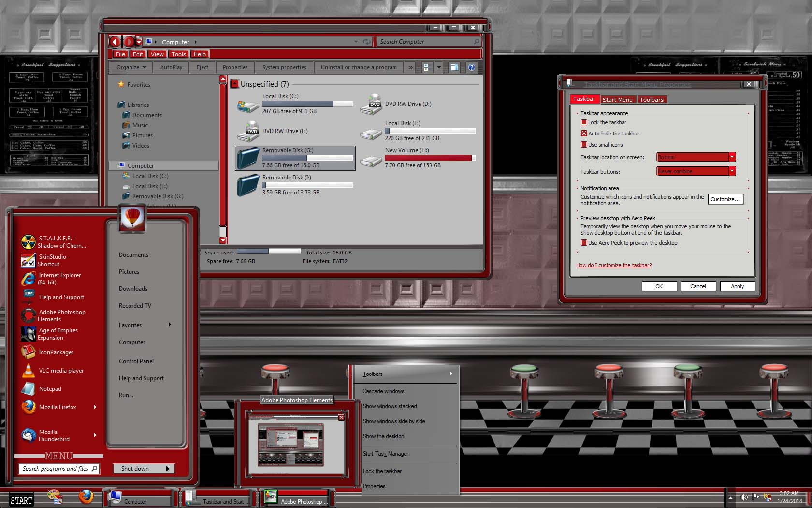Image resolution: width=812 pixels, height=508 pixels.
Task: Click Uninstall or change a program
Action: tap(359, 67)
